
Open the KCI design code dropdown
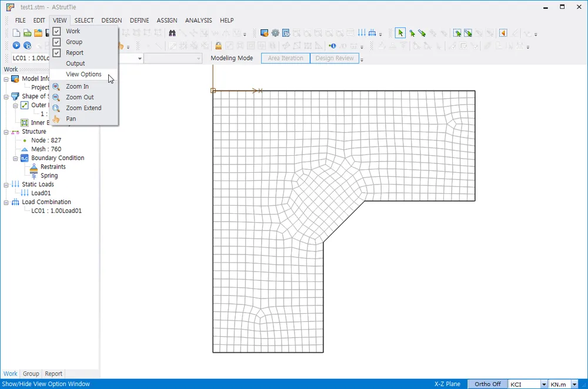pyautogui.click(x=544, y=384)
